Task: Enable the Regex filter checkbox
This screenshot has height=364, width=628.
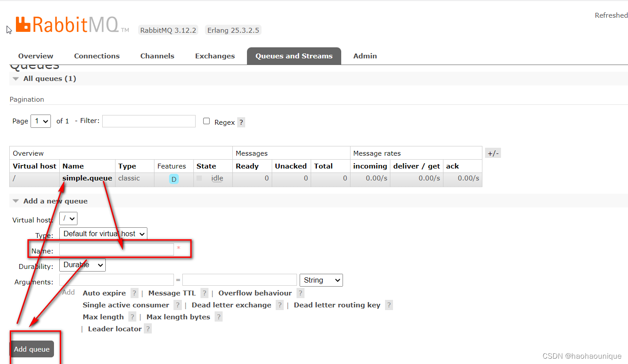Action: coord(206,120)
